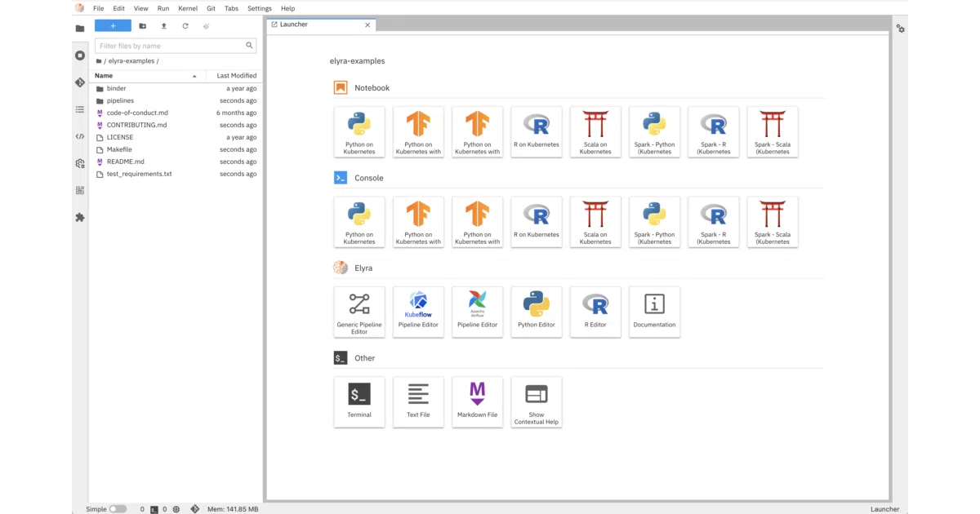The width and height of the screenshot is (980, 514).
Task: Open the Git sidebar panel
Action: [x=80, y=82]
